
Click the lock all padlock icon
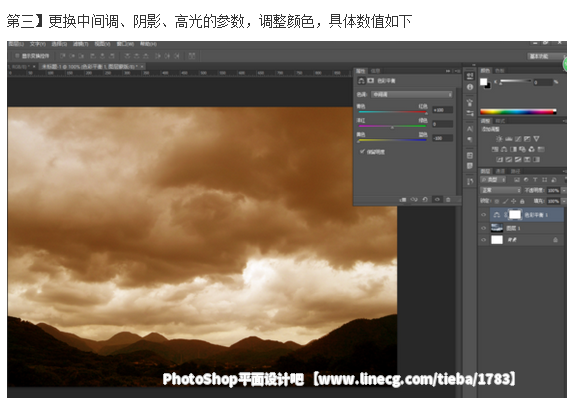point(522,201)
